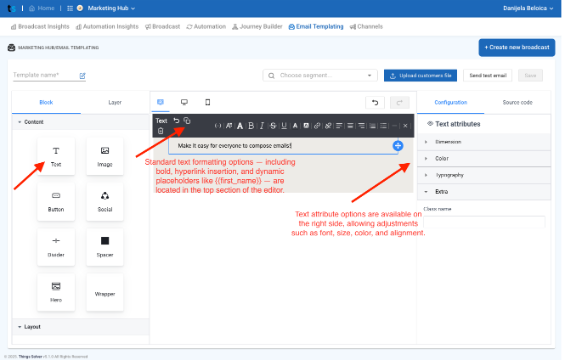Expand the Color section
The width and height of the screenshot is (563, 360).
tap(484, 158)
